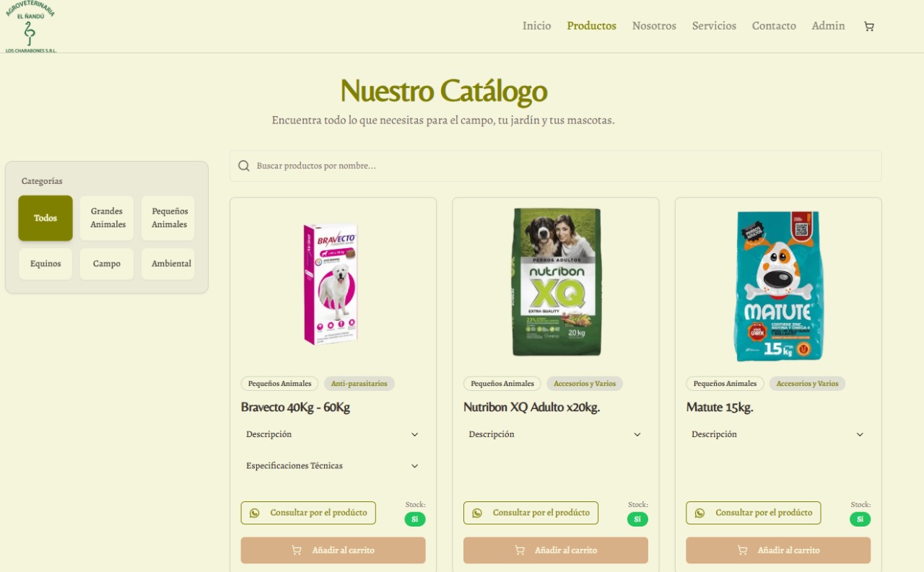Image resolution: width=924 pixels, height=572 pixels.
Task: Click the cart icon inside Bravecto's añadir button
Action: click(x=297, y=550)
